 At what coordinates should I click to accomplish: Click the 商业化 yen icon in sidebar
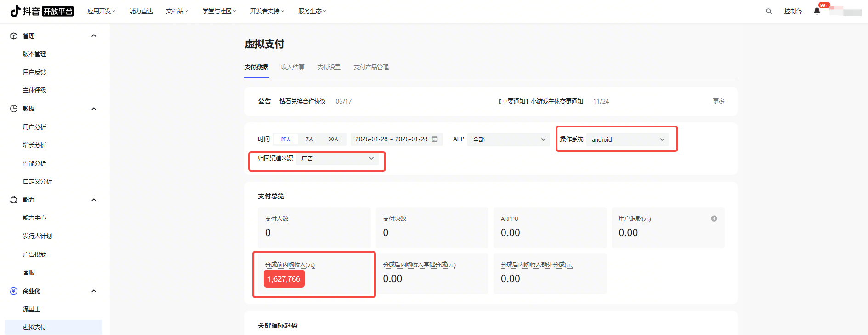pyautogui.click(x=14, y=291)
